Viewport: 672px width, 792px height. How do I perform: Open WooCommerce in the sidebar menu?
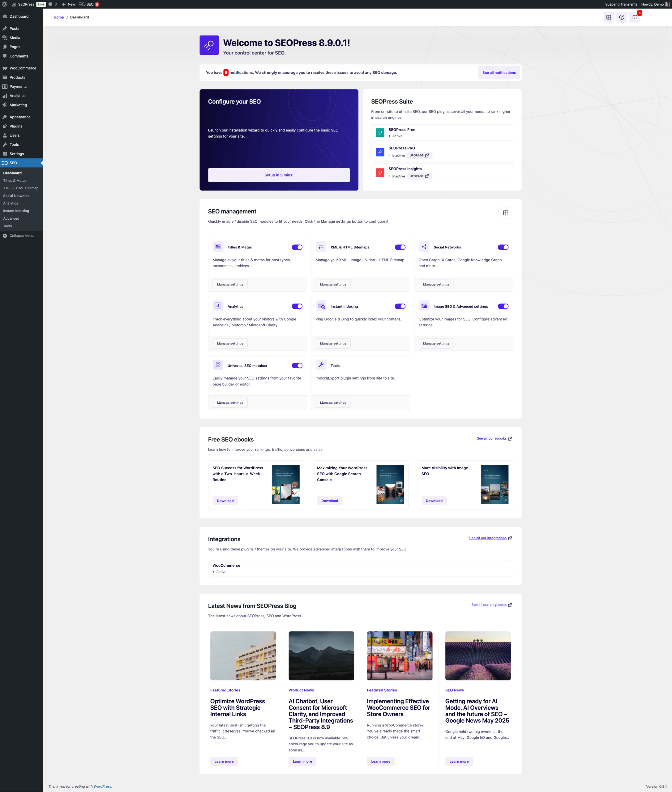pos(23,68)
